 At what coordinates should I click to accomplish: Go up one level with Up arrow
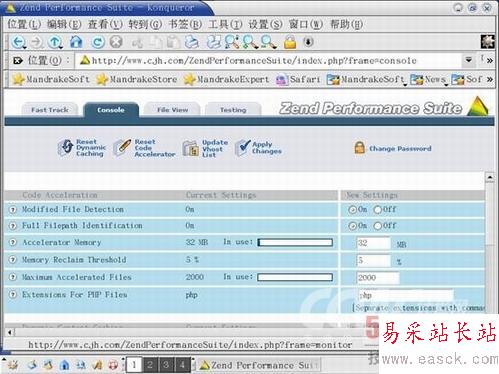[x=55, y=42]
